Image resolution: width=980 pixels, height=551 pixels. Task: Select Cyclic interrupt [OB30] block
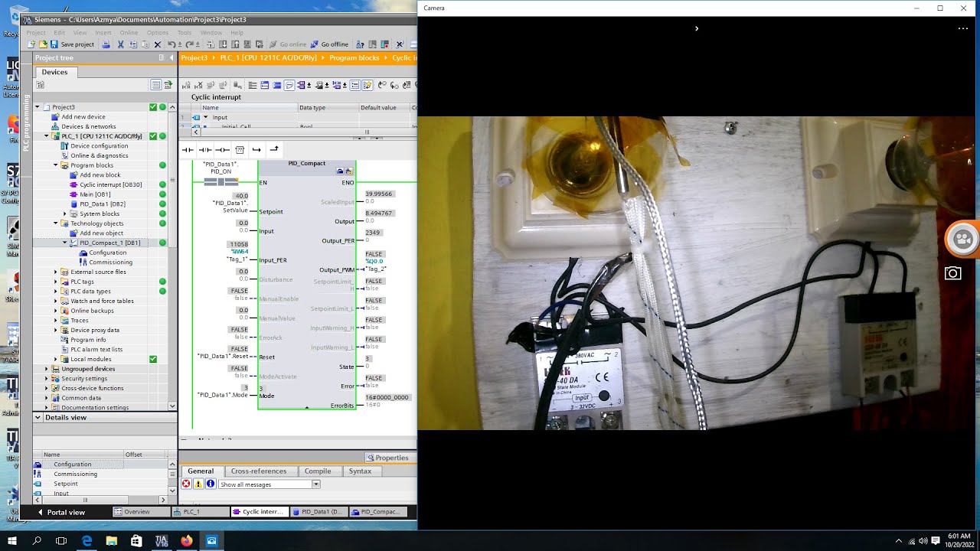(x=110, y=184)
